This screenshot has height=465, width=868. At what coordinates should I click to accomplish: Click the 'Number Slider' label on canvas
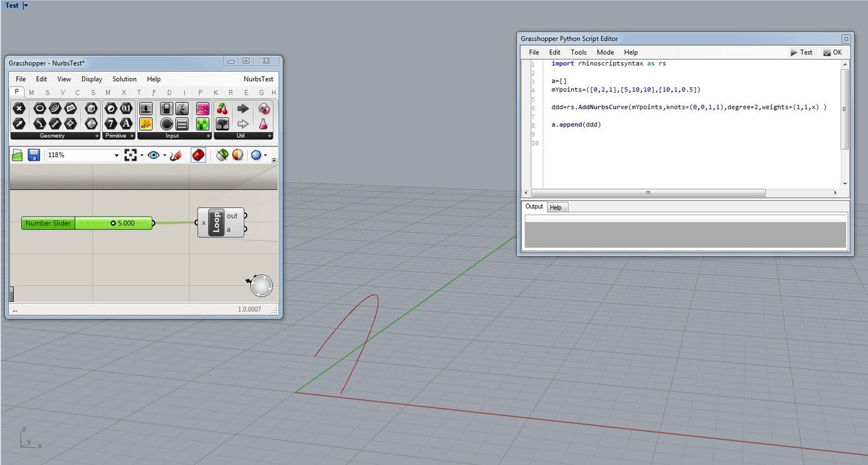[x=48, y=223]
